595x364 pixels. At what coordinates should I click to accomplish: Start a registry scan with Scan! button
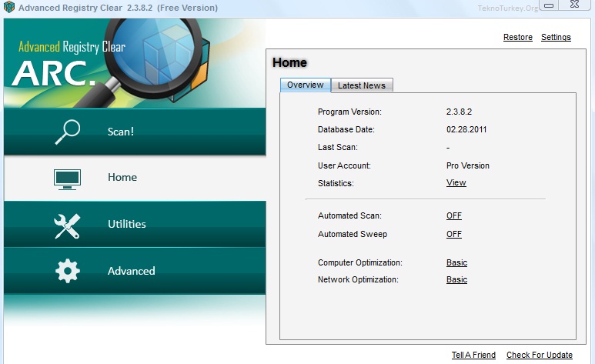[135, 132]
